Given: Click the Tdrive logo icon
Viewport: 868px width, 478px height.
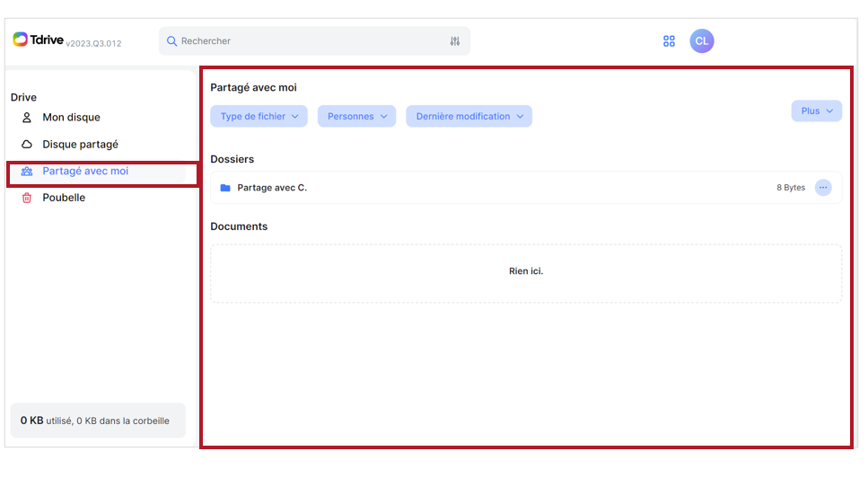Looking at the screenshot, I should pos(21,40).
